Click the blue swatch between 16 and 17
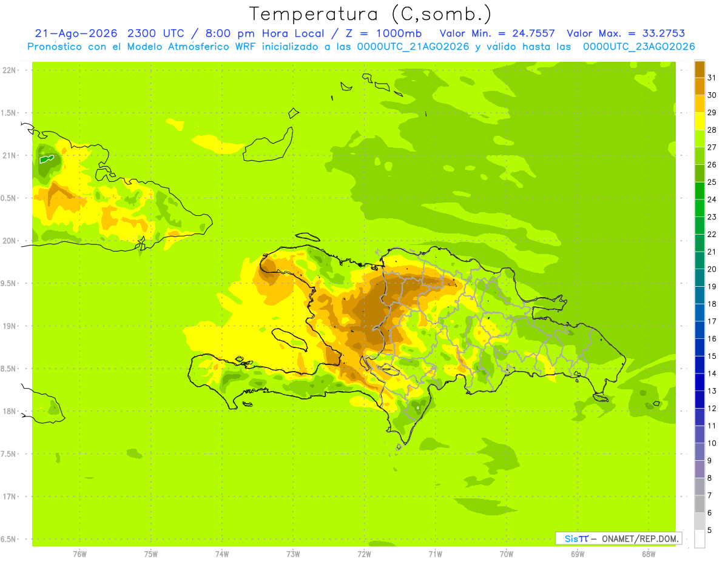 click(x=699, y=330)
